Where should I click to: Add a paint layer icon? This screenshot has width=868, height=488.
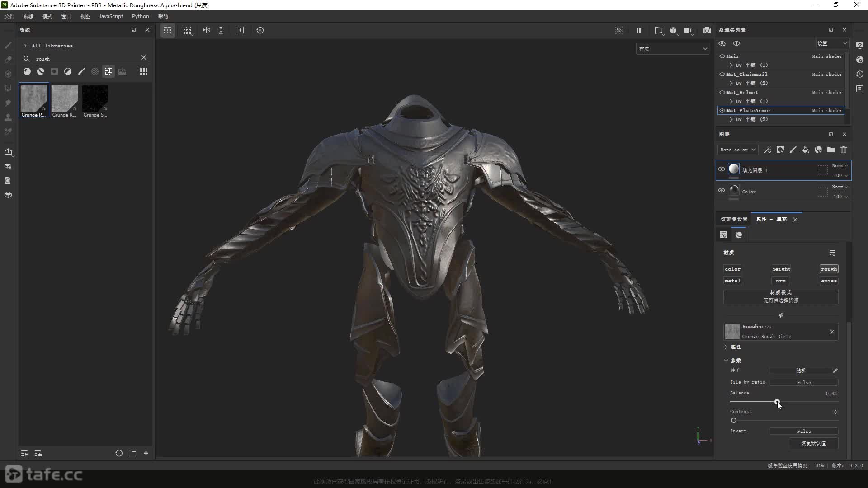point(793,150)
